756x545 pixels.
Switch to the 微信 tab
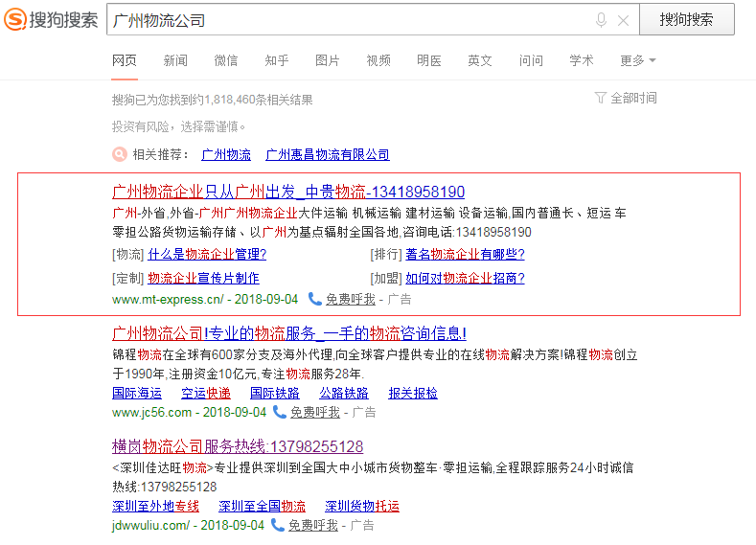pyautogui.click(x=225, y=60)
